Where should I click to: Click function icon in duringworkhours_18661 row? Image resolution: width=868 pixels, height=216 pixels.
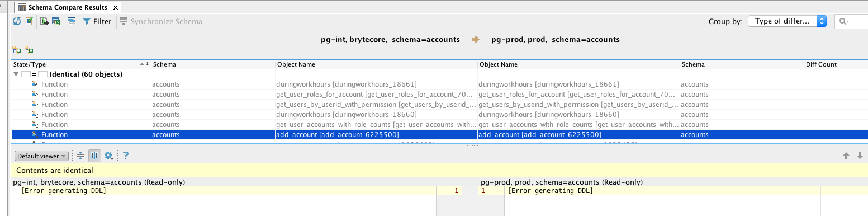35,84
